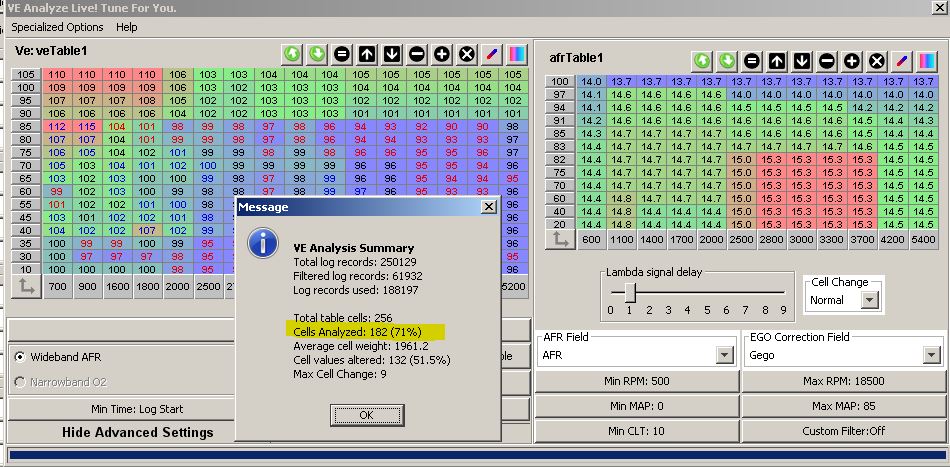Expand the AFR Field dropdown
950x467 pixels.
pyautogui.click(x=724, y=355)
